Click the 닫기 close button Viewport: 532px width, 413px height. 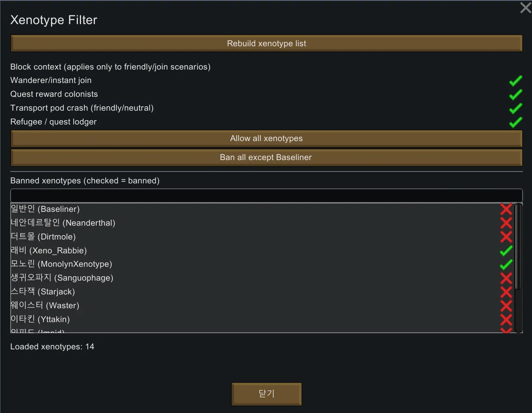click(266, 394)
